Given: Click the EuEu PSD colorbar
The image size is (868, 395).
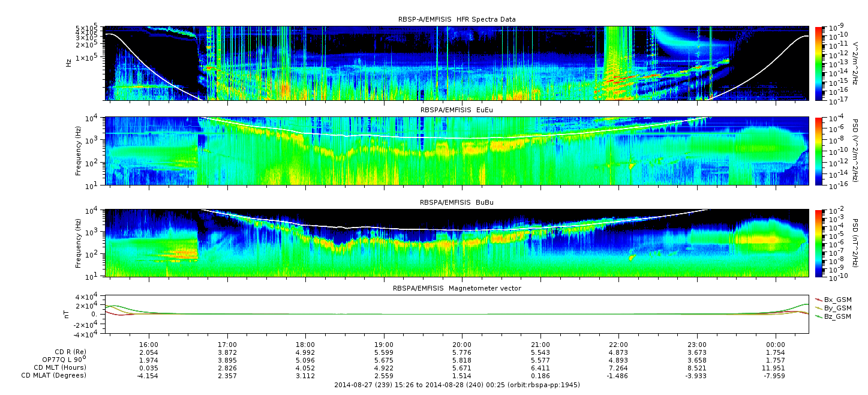Looking at the screenshot, I should click(819, 151).
